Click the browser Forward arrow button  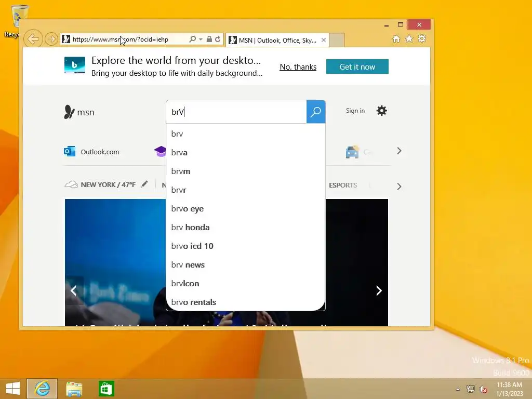[x=51, y=39]
